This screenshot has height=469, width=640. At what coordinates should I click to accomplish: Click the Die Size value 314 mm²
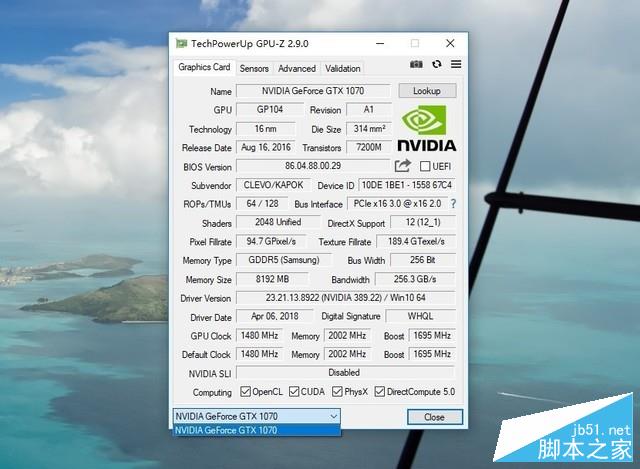tap(369, 129)
